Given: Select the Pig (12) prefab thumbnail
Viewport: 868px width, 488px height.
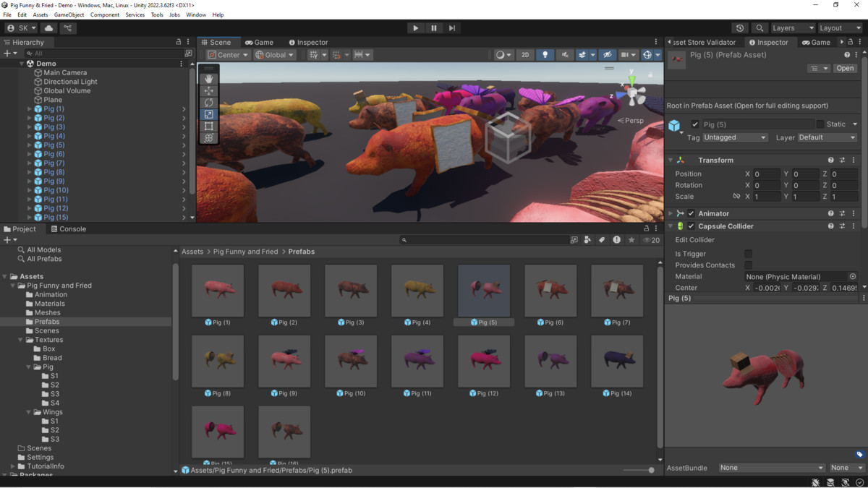Looking at the screenshot, I should 484,361.
